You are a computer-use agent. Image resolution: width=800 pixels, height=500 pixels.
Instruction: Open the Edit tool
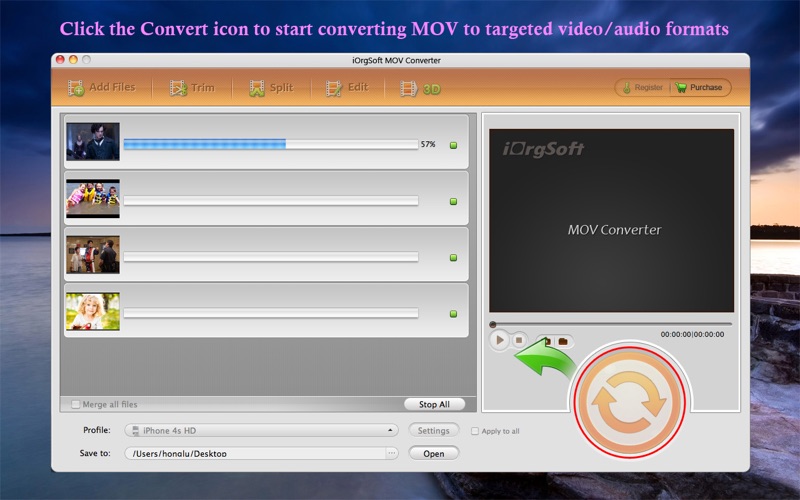pyautogui.click(x=347, y=88)
